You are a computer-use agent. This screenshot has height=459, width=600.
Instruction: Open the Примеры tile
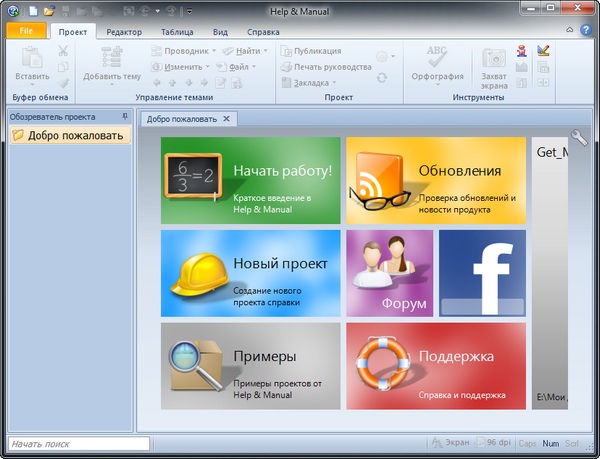coord(250,365)
